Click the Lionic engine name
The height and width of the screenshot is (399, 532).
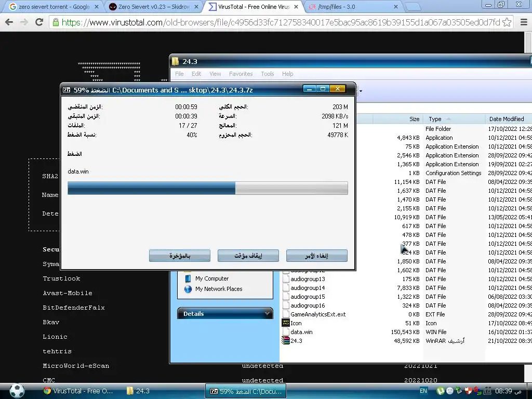pos(55,337)
